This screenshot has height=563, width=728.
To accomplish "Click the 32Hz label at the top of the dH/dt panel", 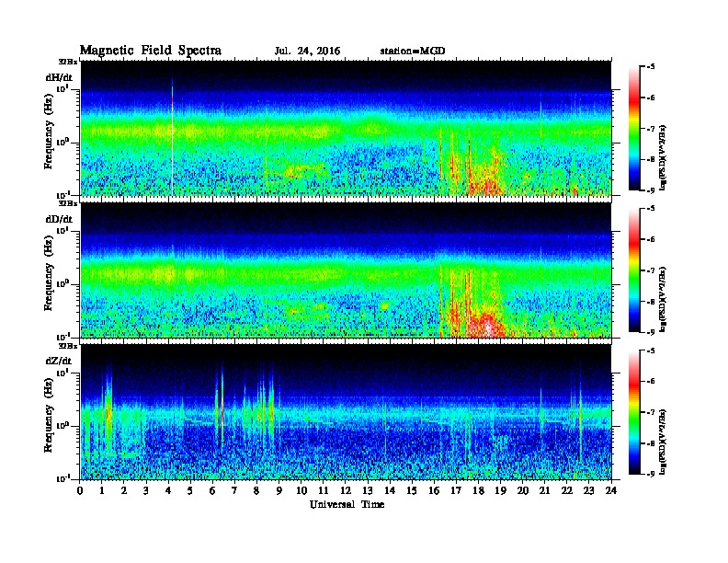I will click(68, 62).
